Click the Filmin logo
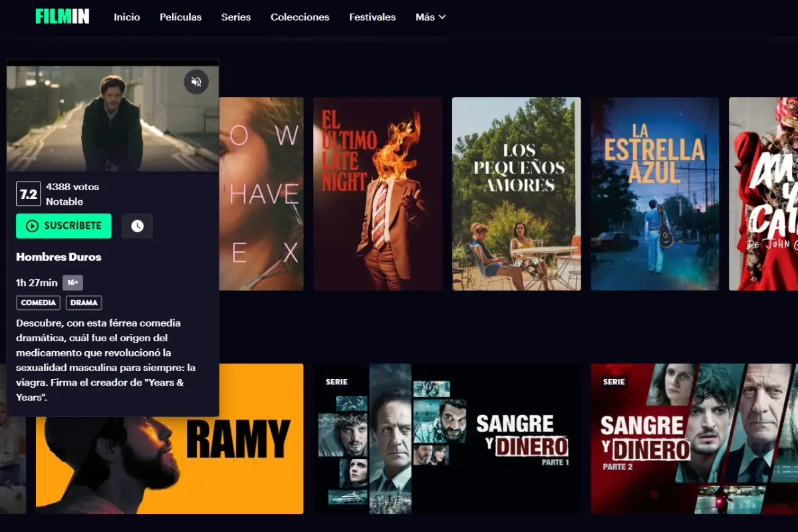Screen dimensions: 798x532 point(62,17)
